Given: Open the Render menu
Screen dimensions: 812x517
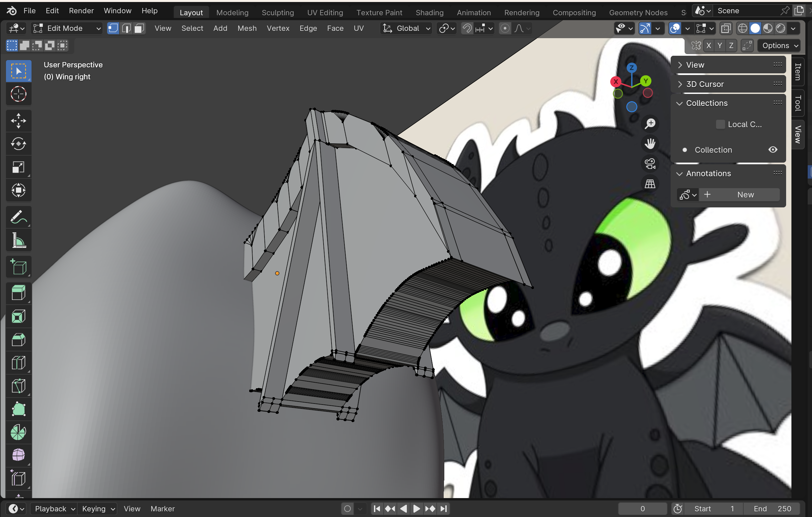Looking at the screenshot, I should (81, 11).
